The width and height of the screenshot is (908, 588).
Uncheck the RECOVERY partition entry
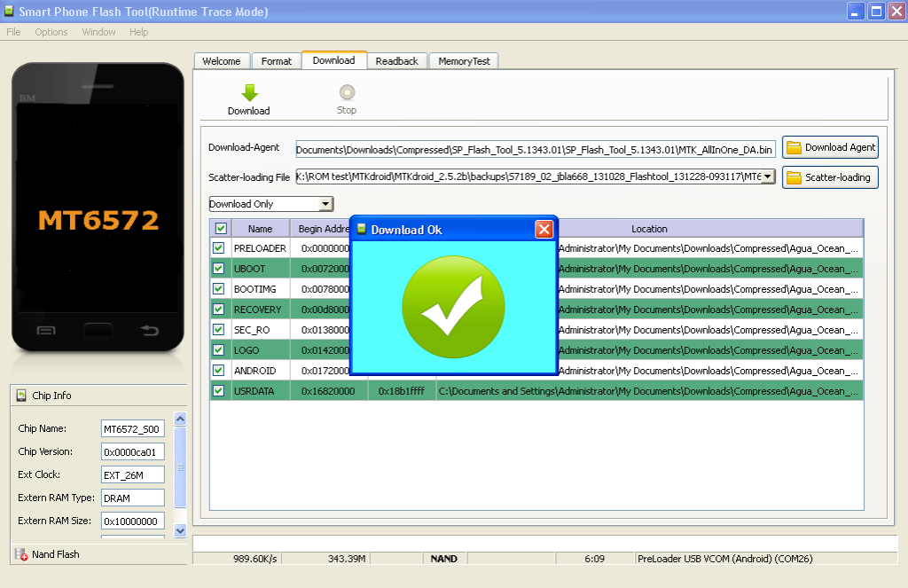point(218,309)
